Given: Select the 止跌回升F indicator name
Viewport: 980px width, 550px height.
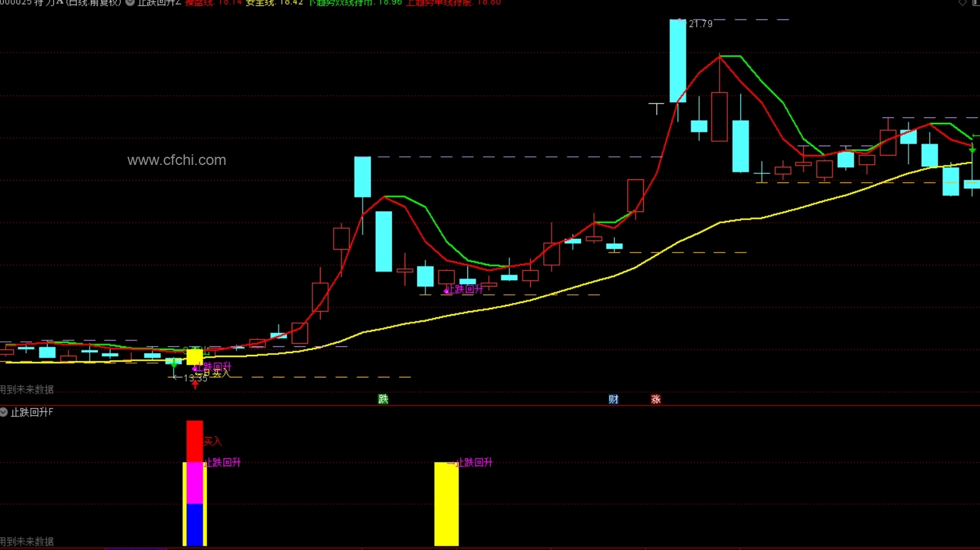Looking at the screenshot, I should coord(32,412).
